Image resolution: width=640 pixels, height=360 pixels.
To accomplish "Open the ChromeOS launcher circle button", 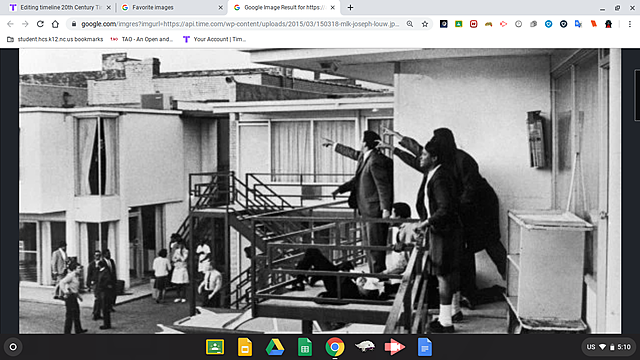I will [13, 347].
